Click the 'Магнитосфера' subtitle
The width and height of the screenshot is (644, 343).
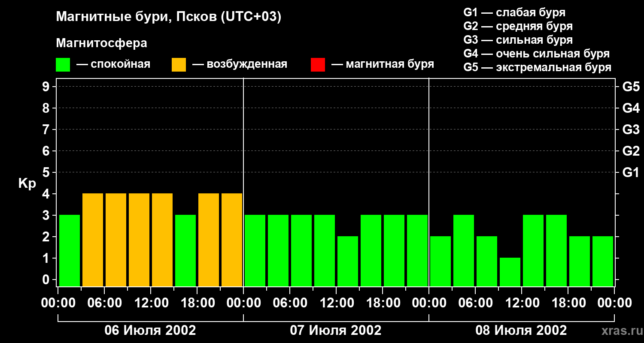101,43
